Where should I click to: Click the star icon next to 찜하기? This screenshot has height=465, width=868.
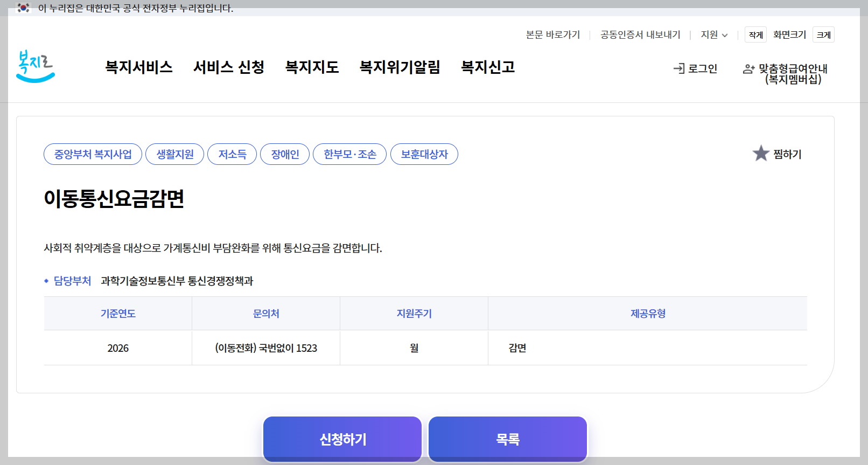click(x=761, y=154)
